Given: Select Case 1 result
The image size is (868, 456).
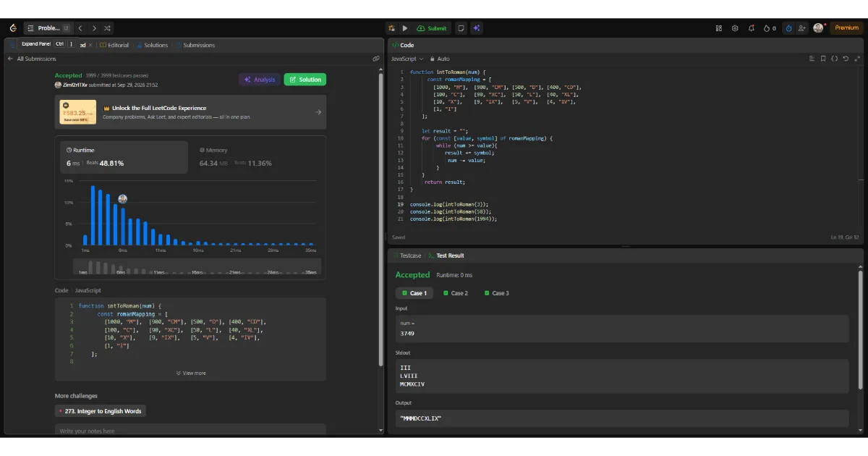Looking at the screenshot, I should (x=414, y=293).
